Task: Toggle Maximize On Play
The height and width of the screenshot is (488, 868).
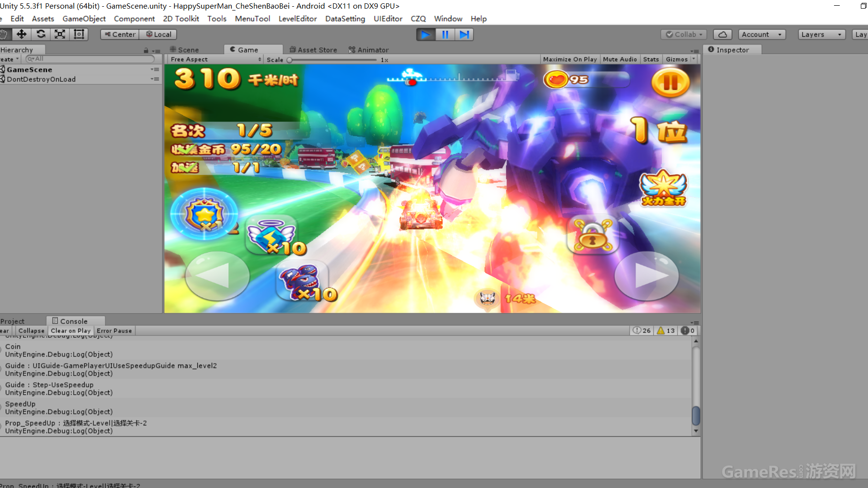Action: pyautogui.click(x=570, y=59)
